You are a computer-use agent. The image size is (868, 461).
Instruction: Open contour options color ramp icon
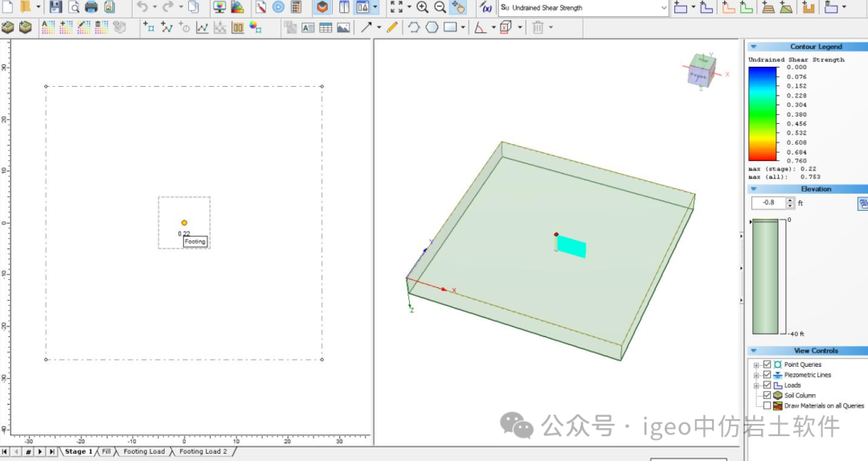[237, 7]
